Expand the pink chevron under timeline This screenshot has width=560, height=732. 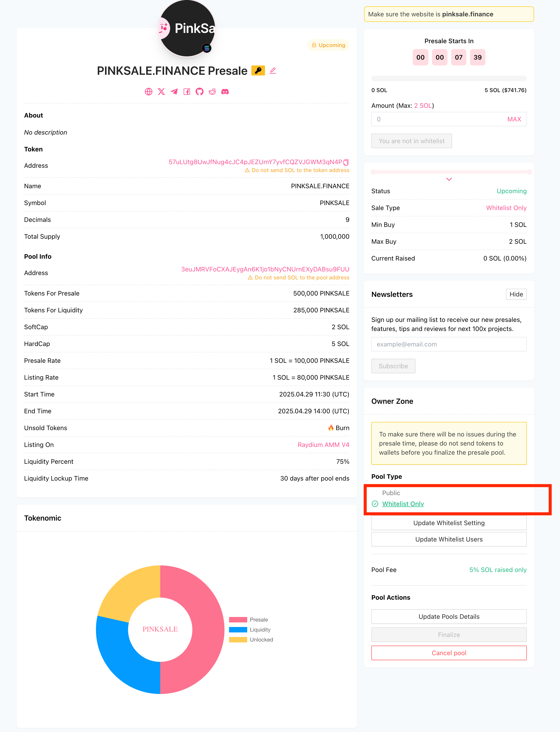(x=449, y=179)
